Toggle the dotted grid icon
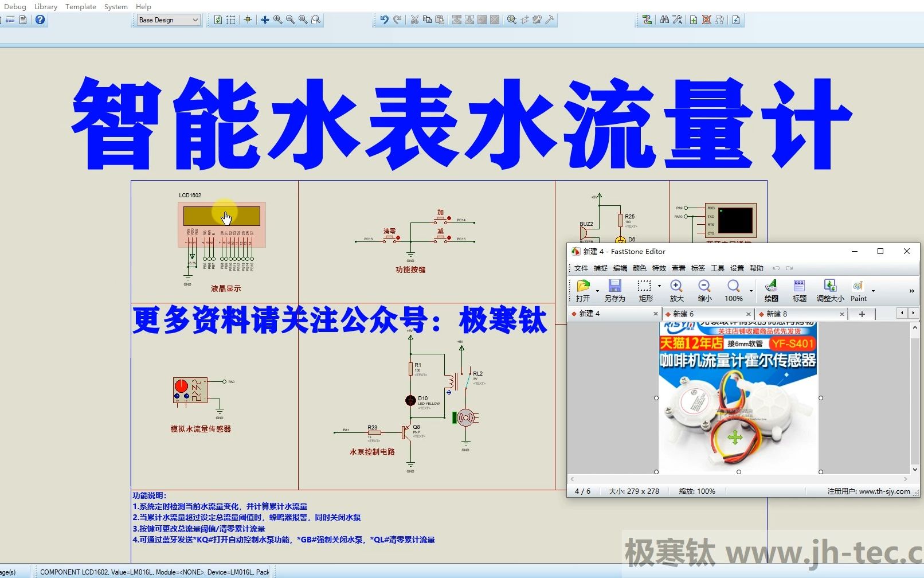This screenshot has height=578, width=924. (230, 19)
